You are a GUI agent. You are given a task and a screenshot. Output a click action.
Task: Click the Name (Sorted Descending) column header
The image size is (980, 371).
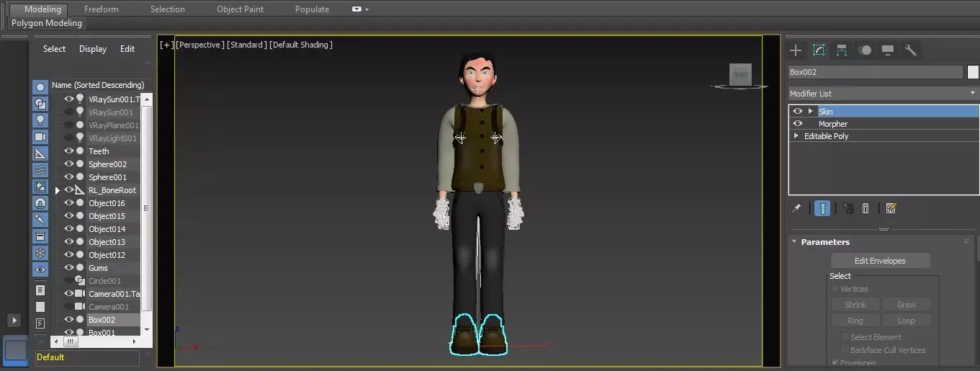(99, 85)
